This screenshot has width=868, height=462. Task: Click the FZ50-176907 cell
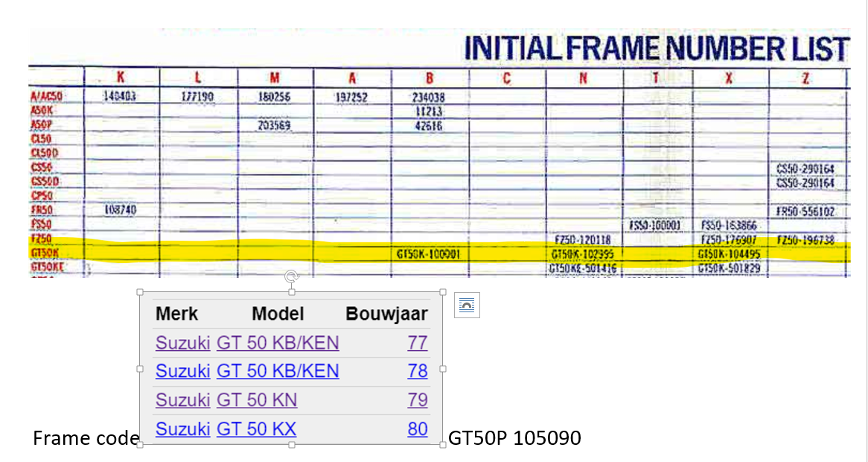(x=729, y=240)
